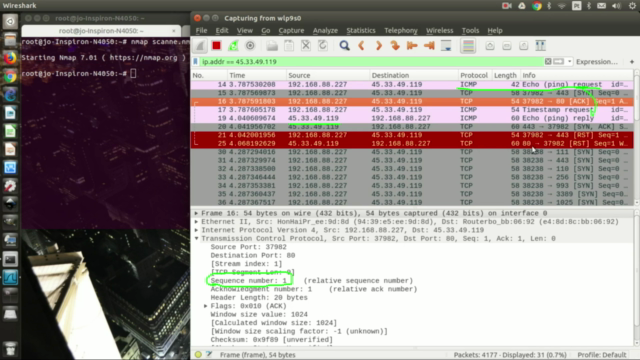This screenshot has height=360, width=640.
Task: Select packet 19 Echo ping reply
Action: click(412, 118)
